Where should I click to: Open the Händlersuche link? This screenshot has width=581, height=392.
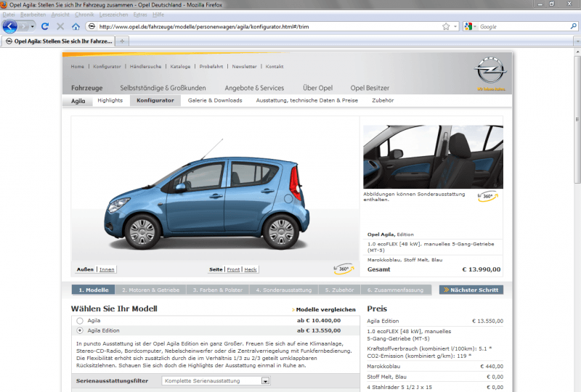tap(146, 67)
